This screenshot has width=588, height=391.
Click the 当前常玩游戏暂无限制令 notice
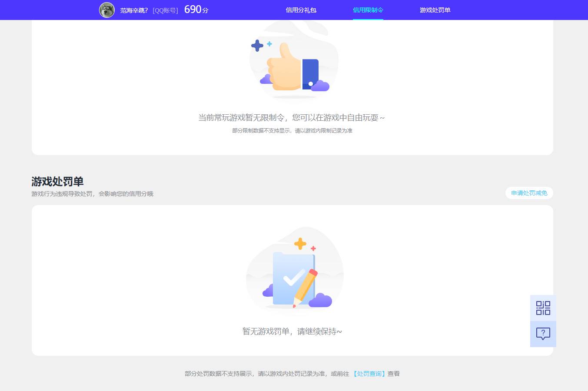coord(291,117)
